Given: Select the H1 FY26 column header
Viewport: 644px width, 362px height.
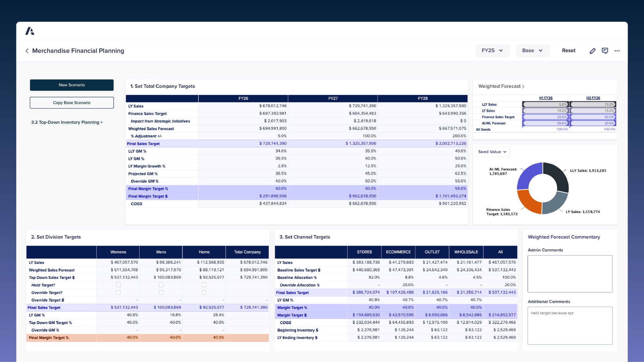Looking at the screenshot, I should tap(546, 98).
